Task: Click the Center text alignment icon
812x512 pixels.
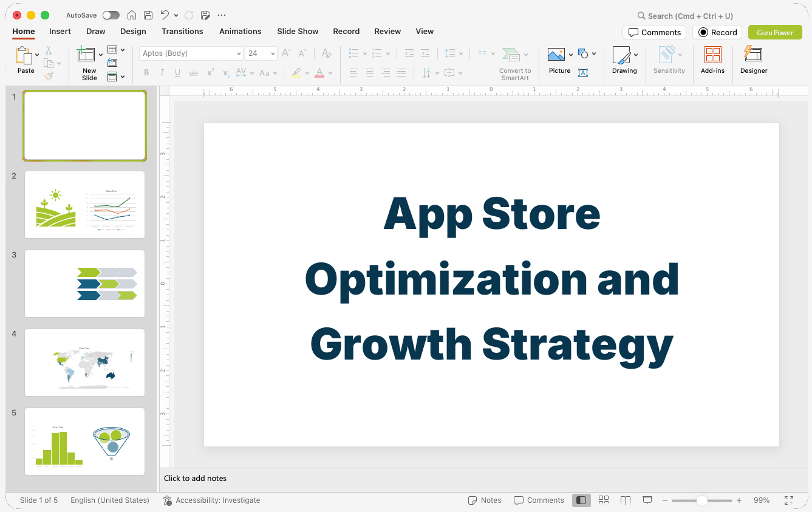Action: pos(370,73)
